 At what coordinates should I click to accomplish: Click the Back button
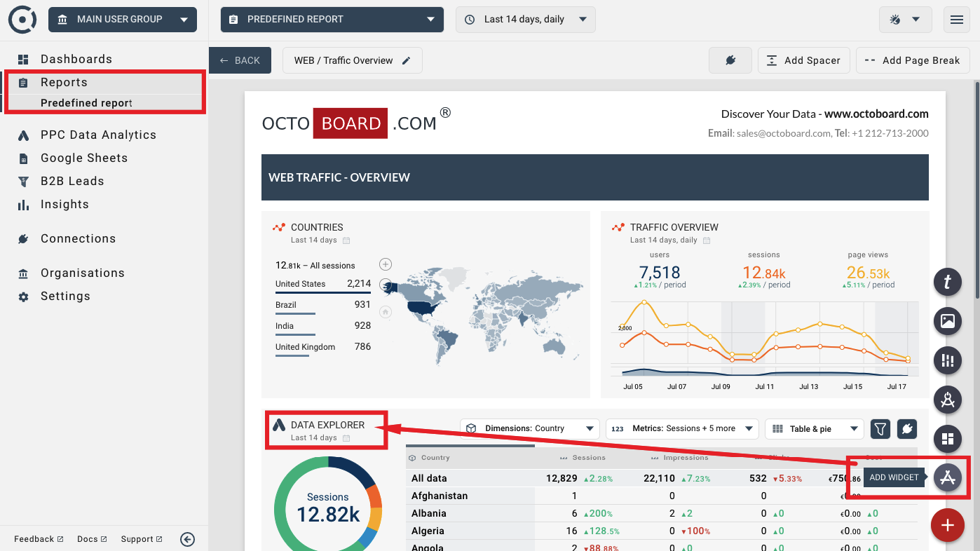pyautogui.click(x=240, y=60)
